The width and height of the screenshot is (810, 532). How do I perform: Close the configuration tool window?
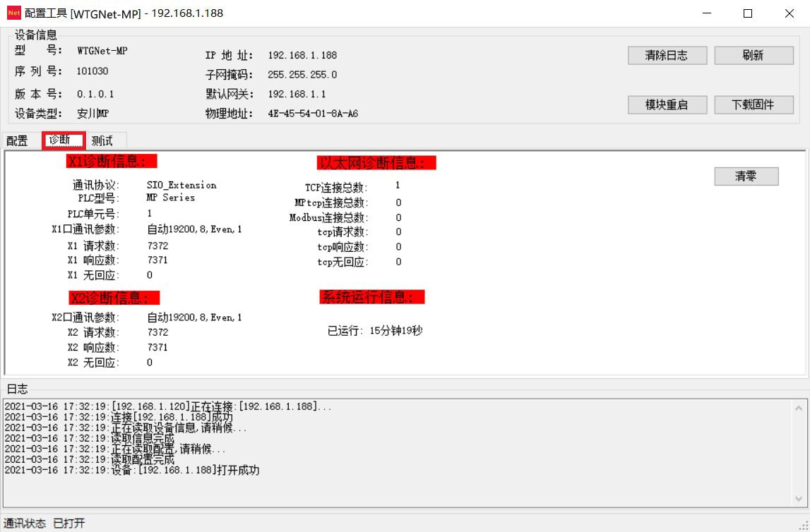(790, 13)
